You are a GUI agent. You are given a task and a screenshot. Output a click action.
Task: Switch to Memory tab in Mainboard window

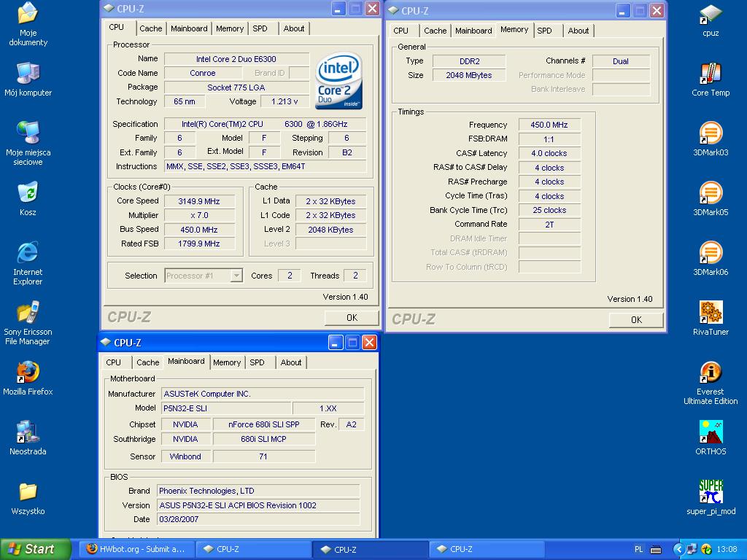[227, 362]
